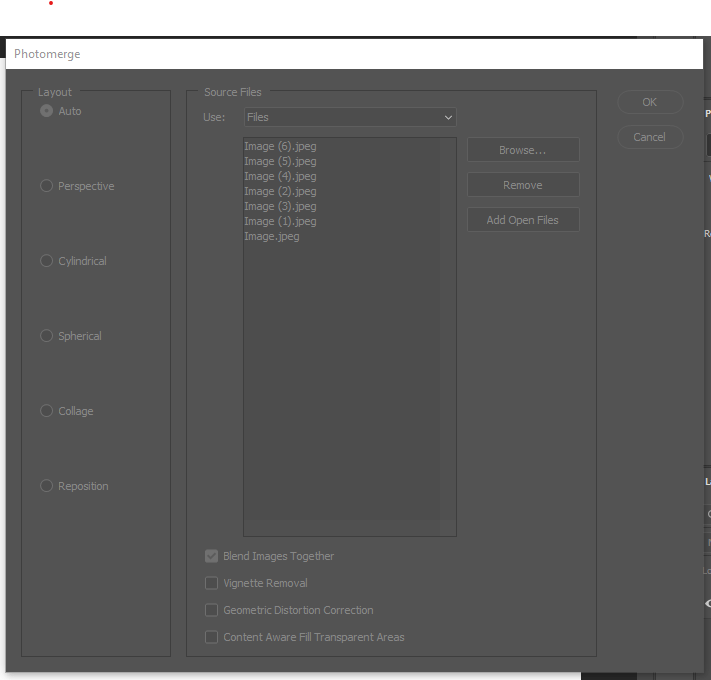The width and height of the screenshot is (711, 680).
Task: Enable Content Aware Fill Transparent Areas
Action: pos(211,637)
